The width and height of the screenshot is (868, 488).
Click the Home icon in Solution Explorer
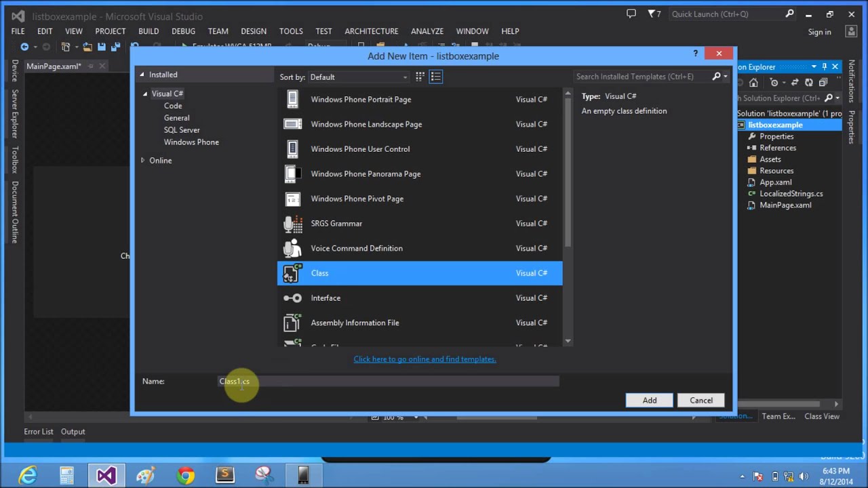click(753, 83)
